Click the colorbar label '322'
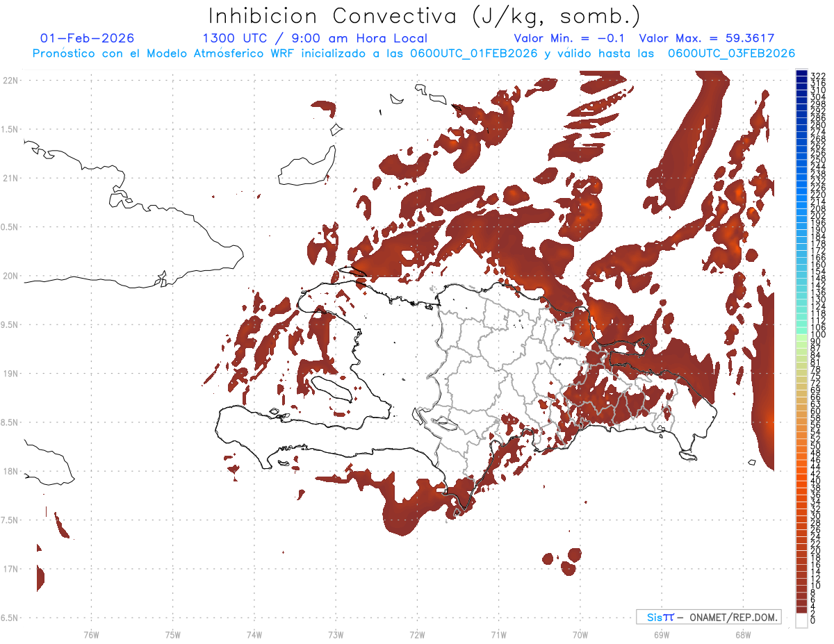The height and width of the screenshot is (644, 834). [x=818, y=76]
